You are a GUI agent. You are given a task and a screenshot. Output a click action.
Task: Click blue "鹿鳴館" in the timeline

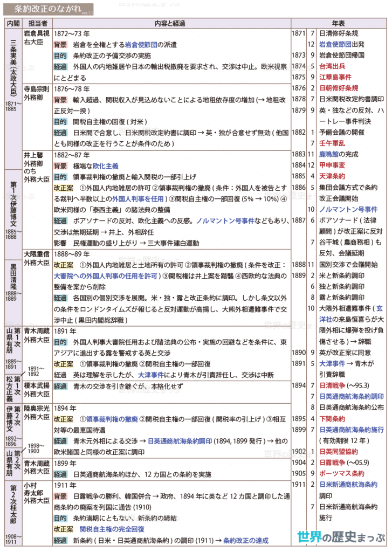coord(328,154)
